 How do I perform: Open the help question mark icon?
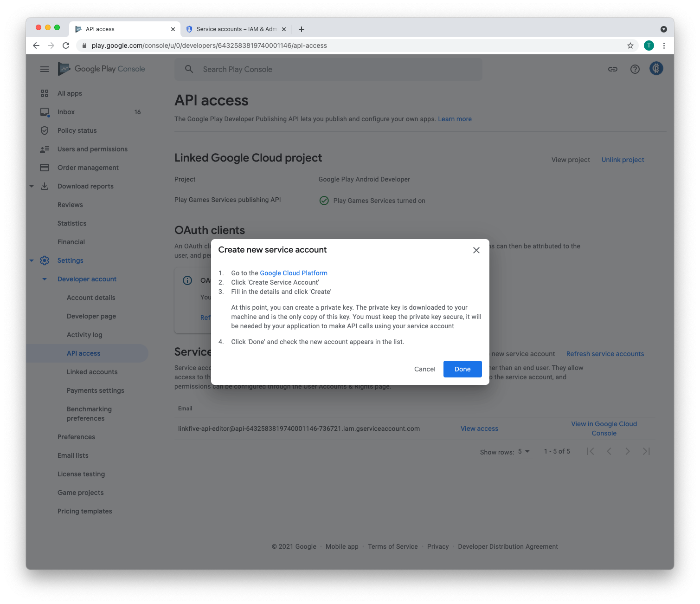tap(635, 69)
